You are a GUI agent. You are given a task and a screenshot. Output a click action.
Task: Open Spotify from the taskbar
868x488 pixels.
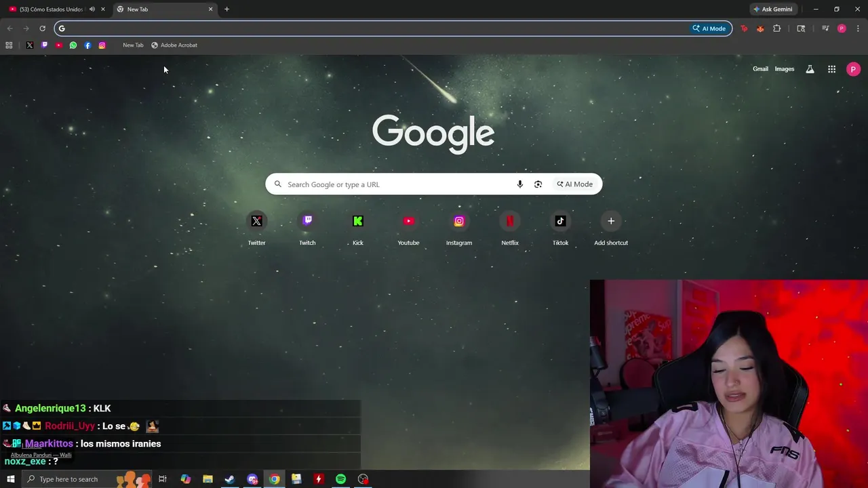(x=341, y=479)
